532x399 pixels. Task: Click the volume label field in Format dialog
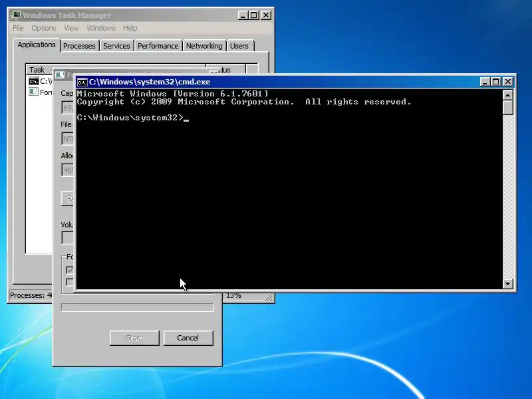click(x=68, y=238)
